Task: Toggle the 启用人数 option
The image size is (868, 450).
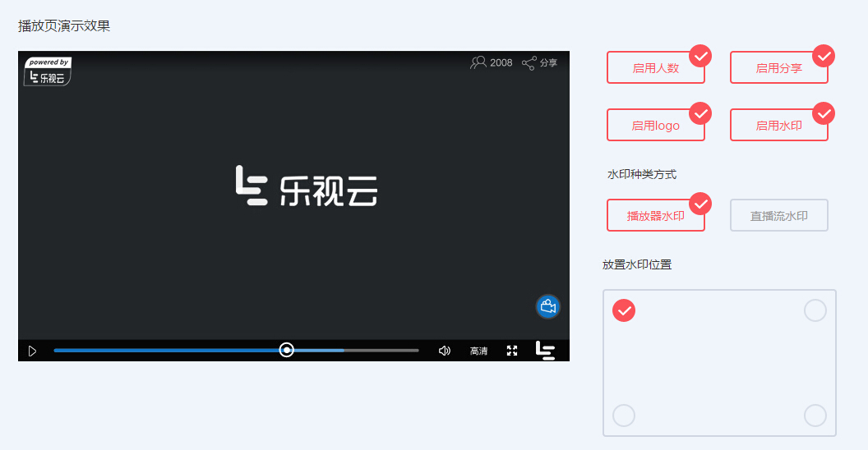Action: (655, 68)
